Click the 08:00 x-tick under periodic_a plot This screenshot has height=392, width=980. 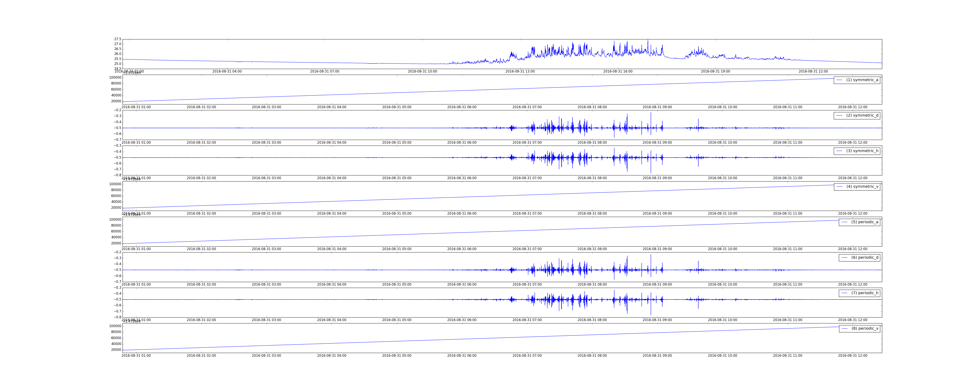click(592, 249)
